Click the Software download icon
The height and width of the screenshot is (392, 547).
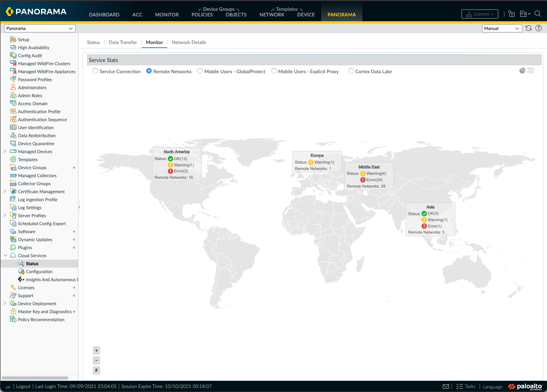click(13, 232)
